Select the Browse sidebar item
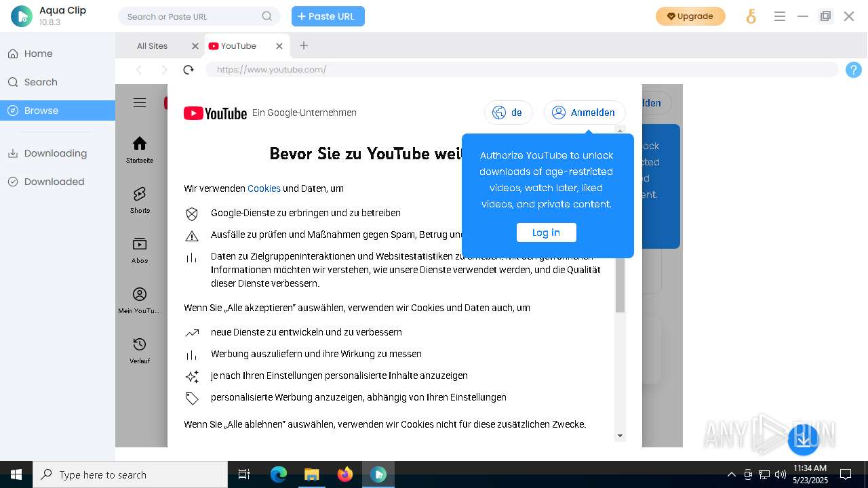Image resolution: width=868 pixels, height=488 pixels. coord(58,110)
